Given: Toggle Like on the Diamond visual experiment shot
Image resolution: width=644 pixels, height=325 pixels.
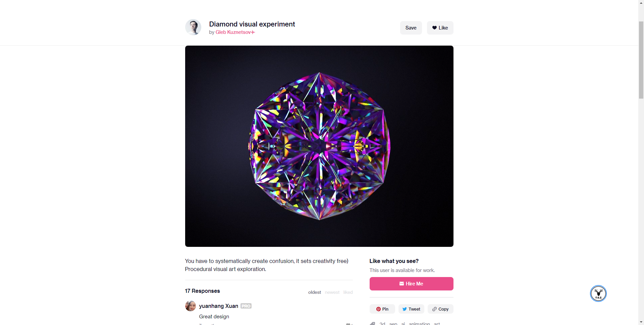Looking at the screenshot, I should [x=440, y=28].
